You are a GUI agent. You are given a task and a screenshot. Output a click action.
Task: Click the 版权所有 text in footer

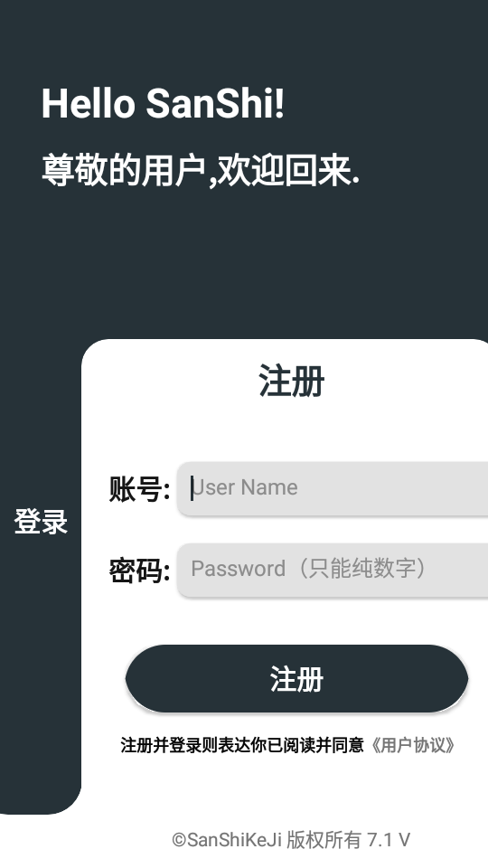324,840
